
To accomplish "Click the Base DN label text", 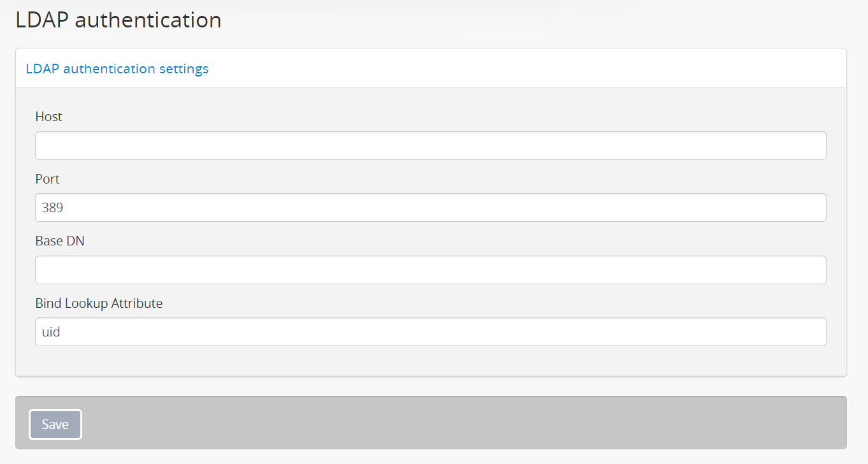I will point(60,242).
